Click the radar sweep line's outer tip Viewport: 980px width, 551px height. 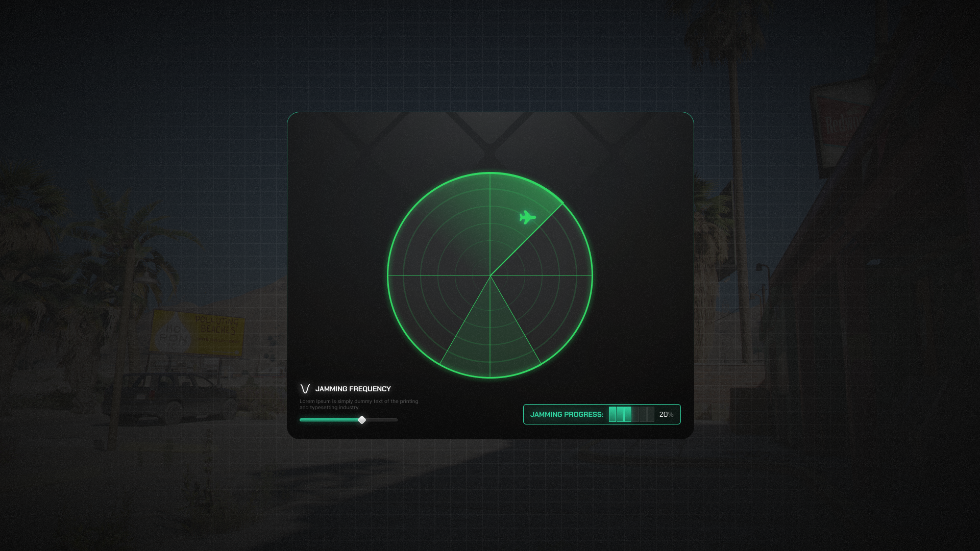[562, 204]
